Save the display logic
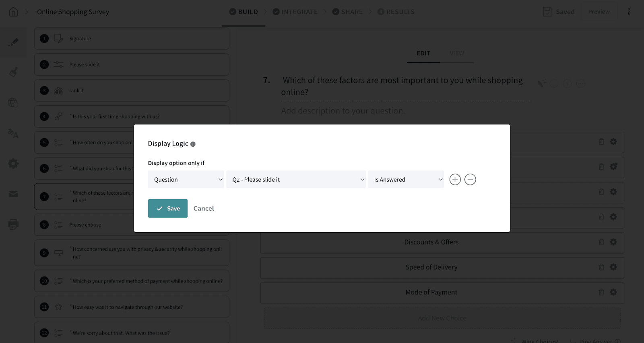 coord(168,208)
